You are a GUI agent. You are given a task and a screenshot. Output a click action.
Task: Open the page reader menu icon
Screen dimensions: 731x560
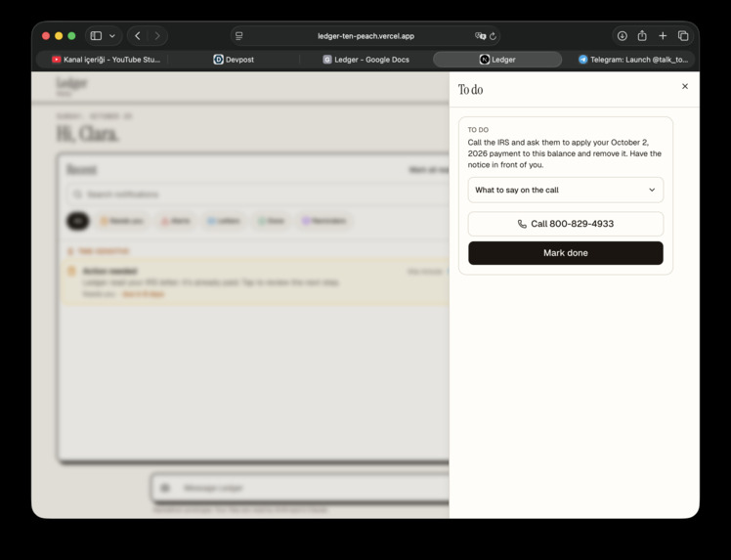pyautogui.click(x=239, y=36)
